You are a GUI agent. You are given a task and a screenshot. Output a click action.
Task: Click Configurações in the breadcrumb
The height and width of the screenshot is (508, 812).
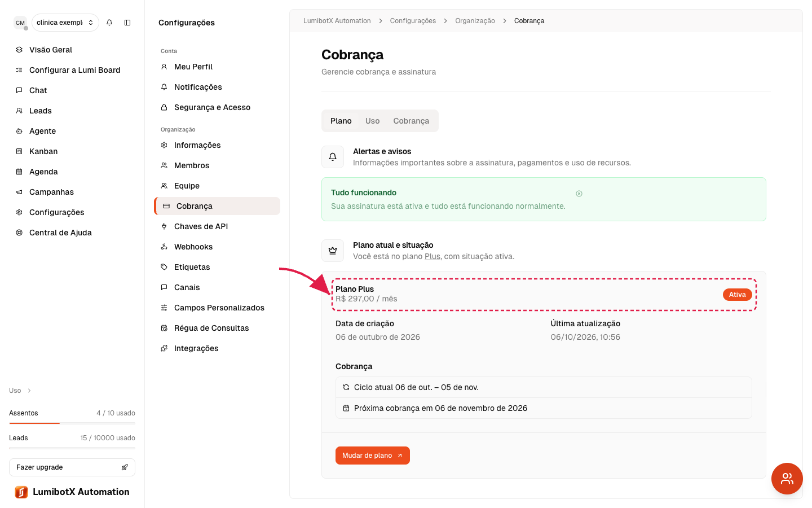[413, 21]
